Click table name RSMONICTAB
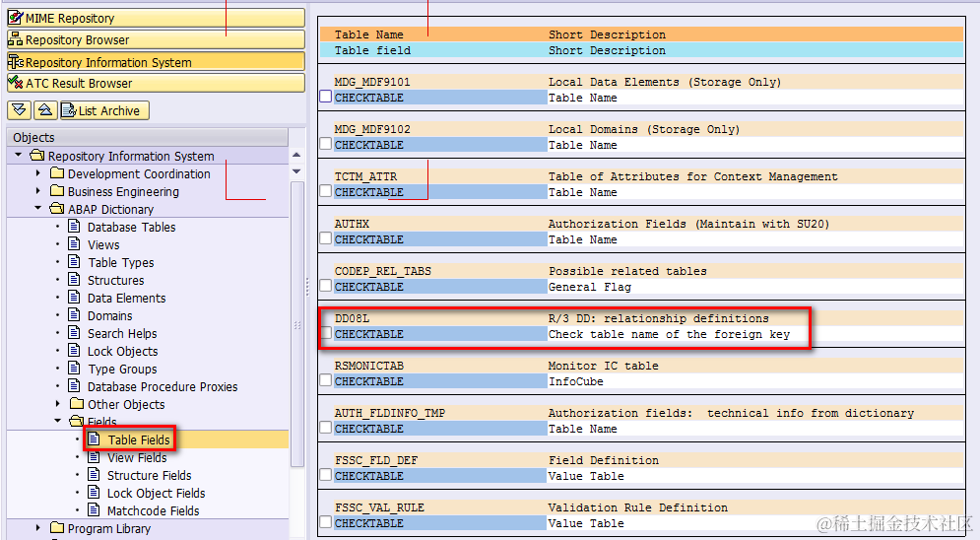Screen dimensions: 980x540 (x=368, y=366)
